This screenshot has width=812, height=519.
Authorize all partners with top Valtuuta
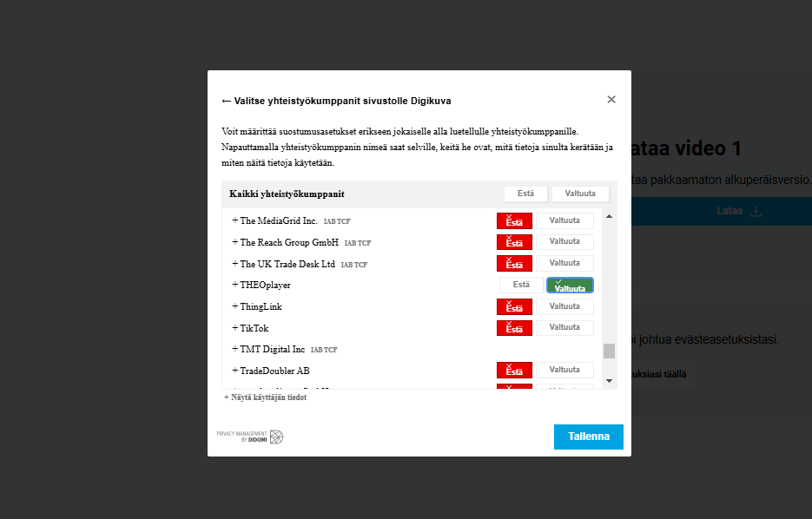point(580,194)
